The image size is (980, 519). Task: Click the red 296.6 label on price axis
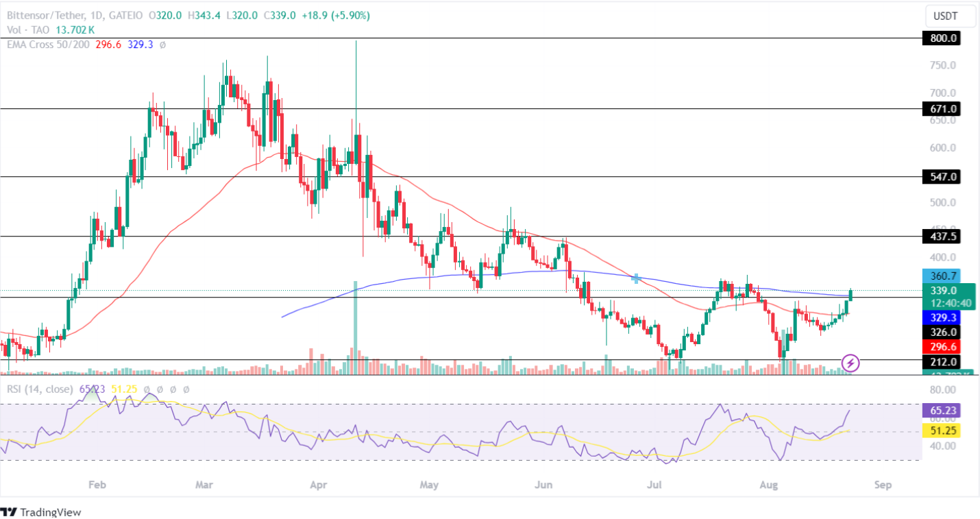coord(941,346)
